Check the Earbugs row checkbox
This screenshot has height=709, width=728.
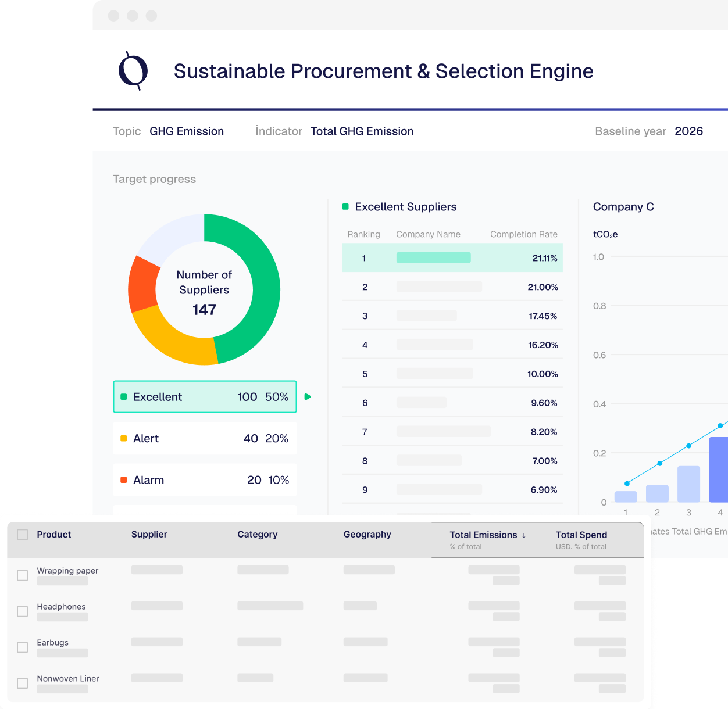pyautogui.click(x=22, y=647)
